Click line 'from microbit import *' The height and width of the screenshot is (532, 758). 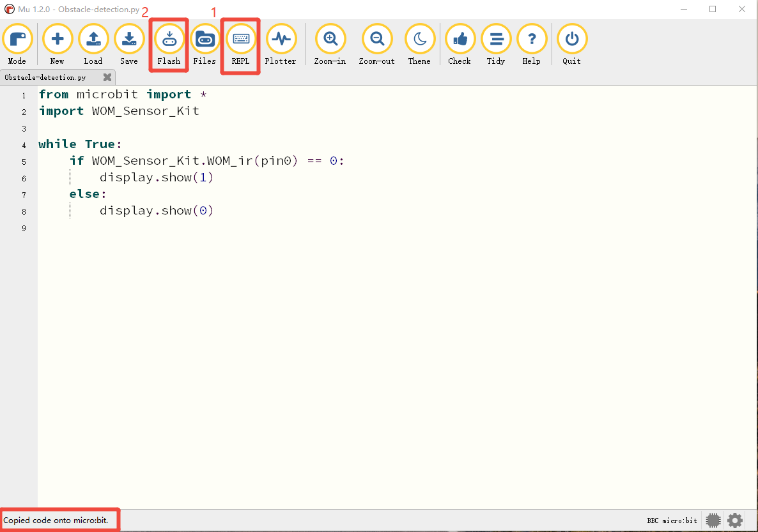123,95
